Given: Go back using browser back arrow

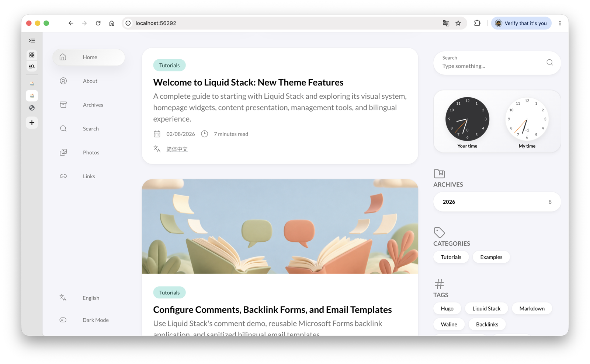Looking at the screenshot, I should click(71, 23).
